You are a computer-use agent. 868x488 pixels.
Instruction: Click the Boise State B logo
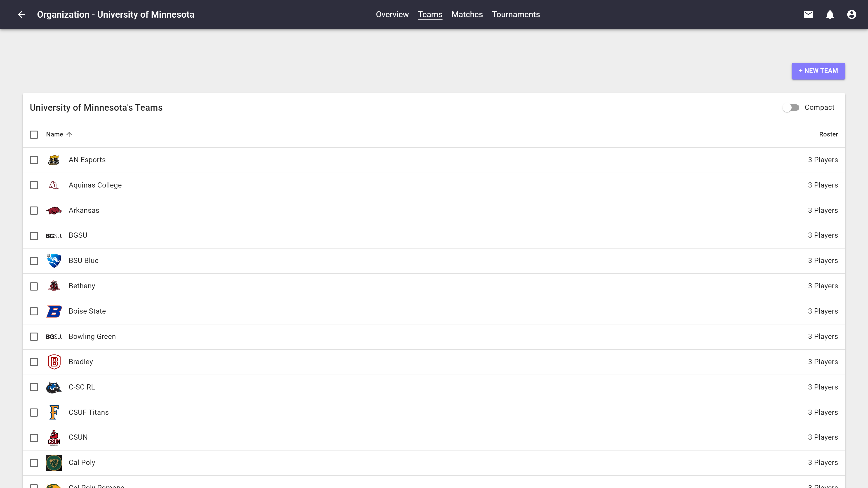tap(54, 311)
